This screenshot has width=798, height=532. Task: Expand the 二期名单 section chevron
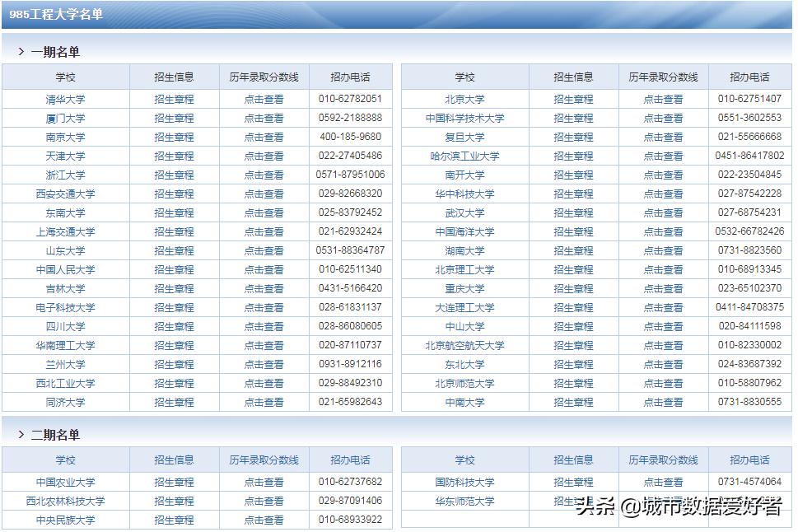point(21,434)
